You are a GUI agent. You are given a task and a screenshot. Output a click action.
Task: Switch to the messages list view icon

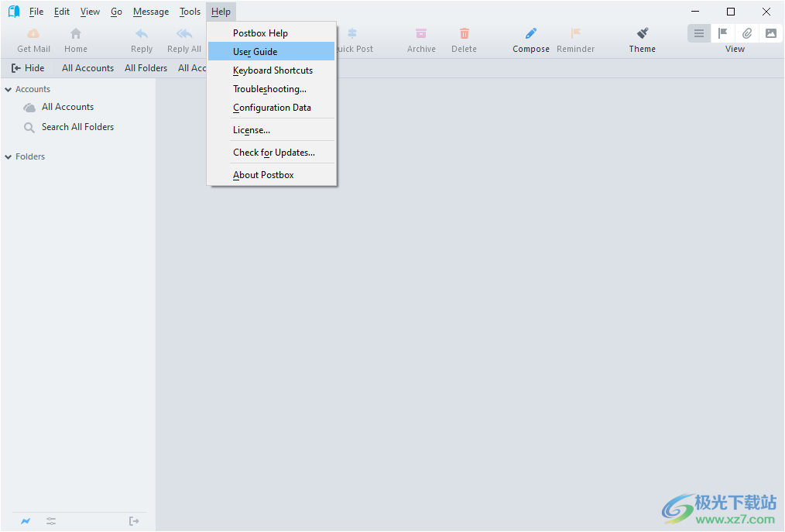[699, 33]
